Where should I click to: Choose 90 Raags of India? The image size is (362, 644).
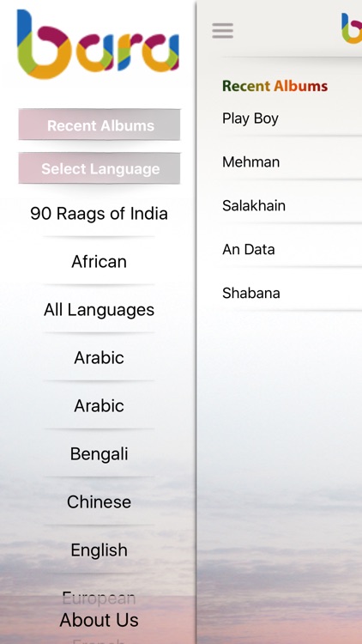pyautogui.click(x=99, y=214)
